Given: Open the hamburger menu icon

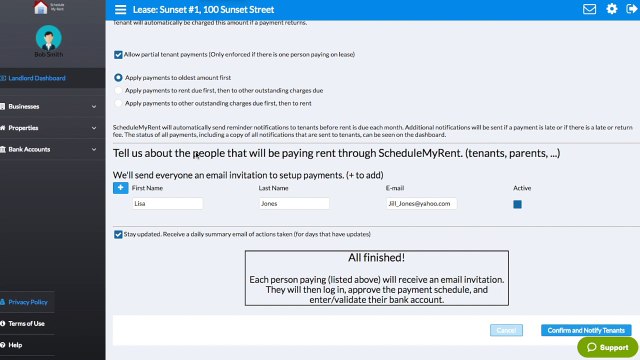Looking at the screenshot, I should coord(120,9).
